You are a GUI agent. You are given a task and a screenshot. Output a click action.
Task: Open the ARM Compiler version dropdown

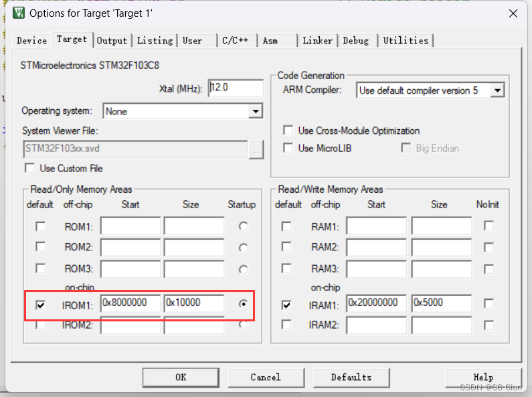click(x=497, y=90)
